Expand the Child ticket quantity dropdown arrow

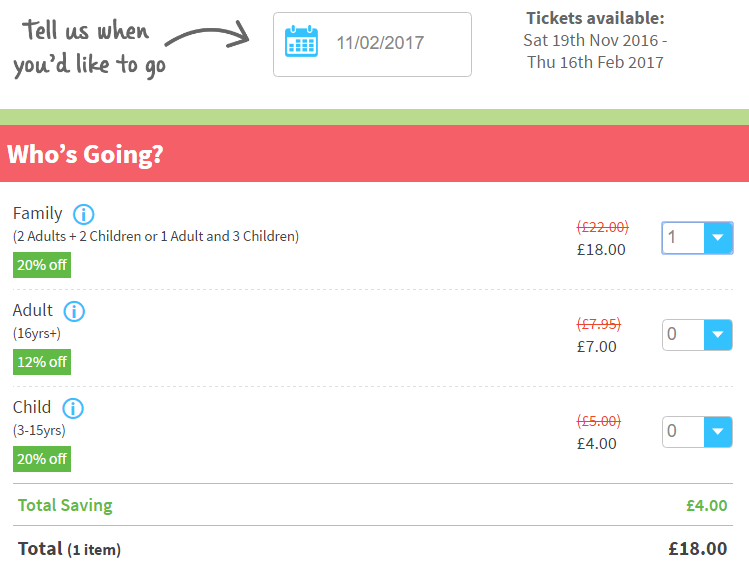tap(718, 431)
